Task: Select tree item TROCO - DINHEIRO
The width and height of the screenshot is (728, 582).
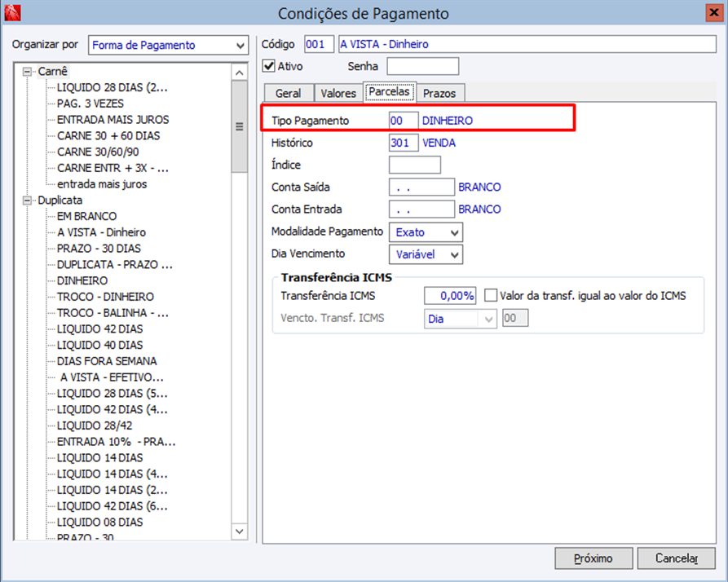Action: (105, 297)
